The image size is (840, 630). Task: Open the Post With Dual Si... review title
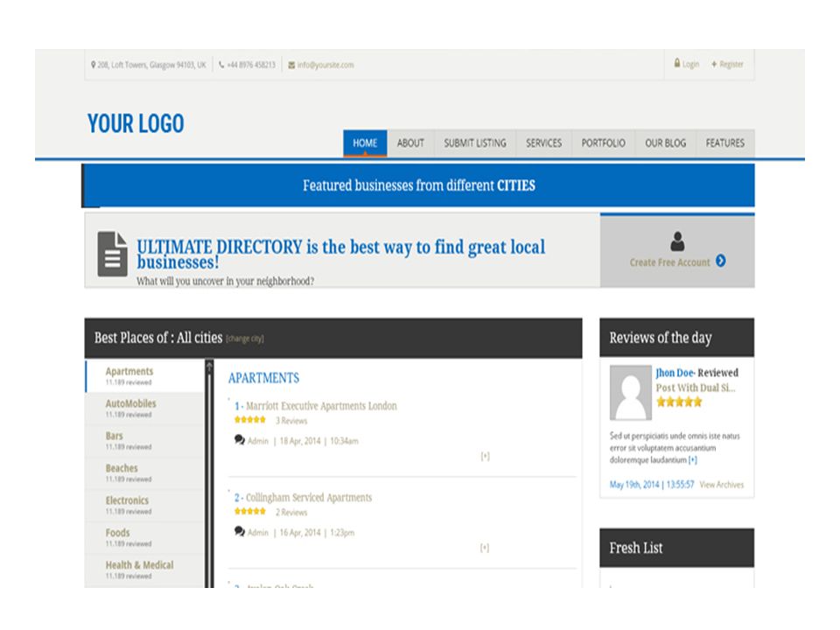(x=696, y=388)
